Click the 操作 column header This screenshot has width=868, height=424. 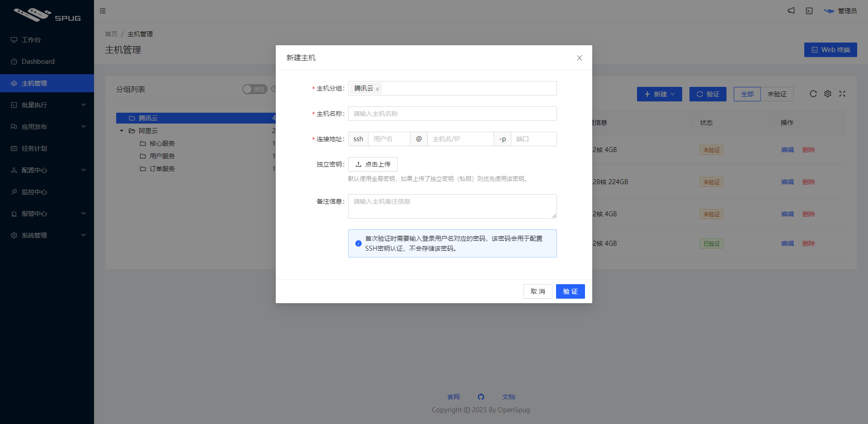coord(787,123)
